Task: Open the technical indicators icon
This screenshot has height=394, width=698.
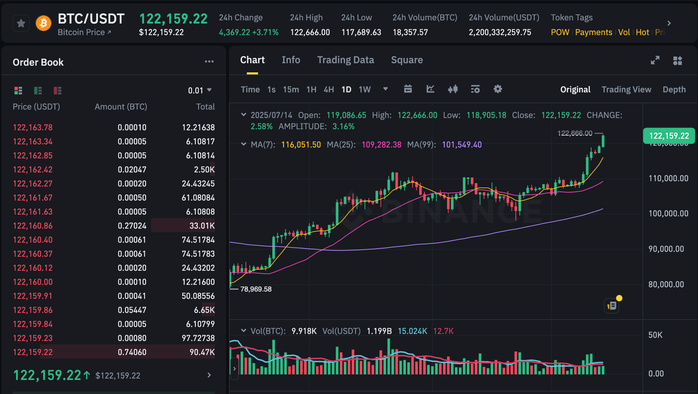Action: (430, 89)
